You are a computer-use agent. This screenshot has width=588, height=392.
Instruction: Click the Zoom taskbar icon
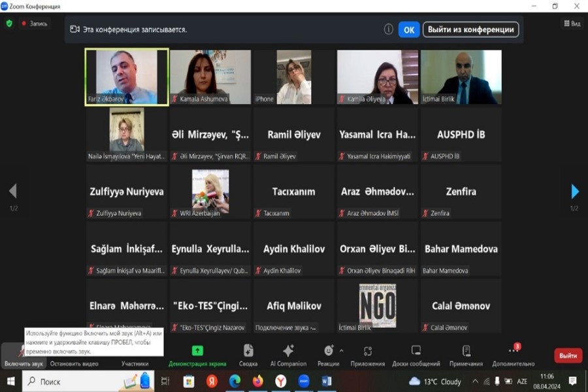(304, 382)
